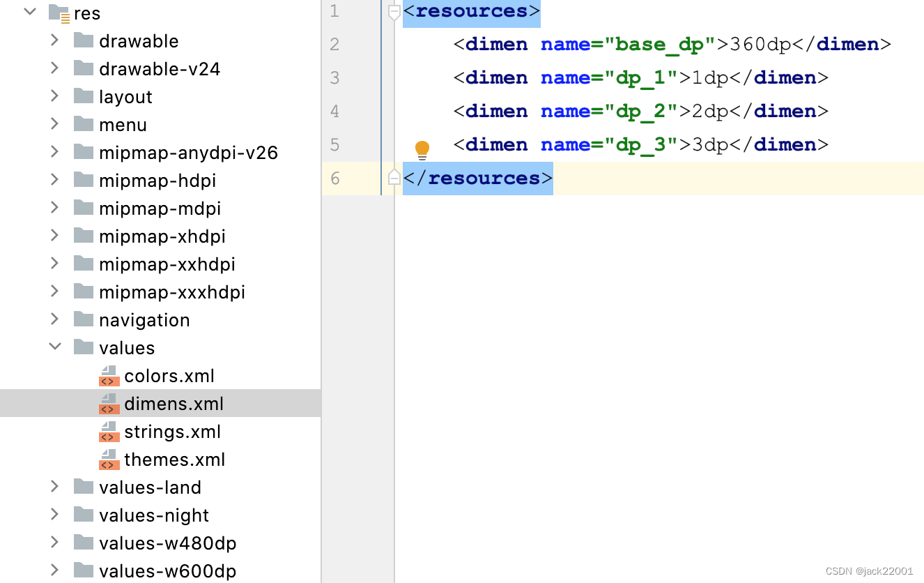Click the mipmap-hdpi folder icon

[84, 180]
